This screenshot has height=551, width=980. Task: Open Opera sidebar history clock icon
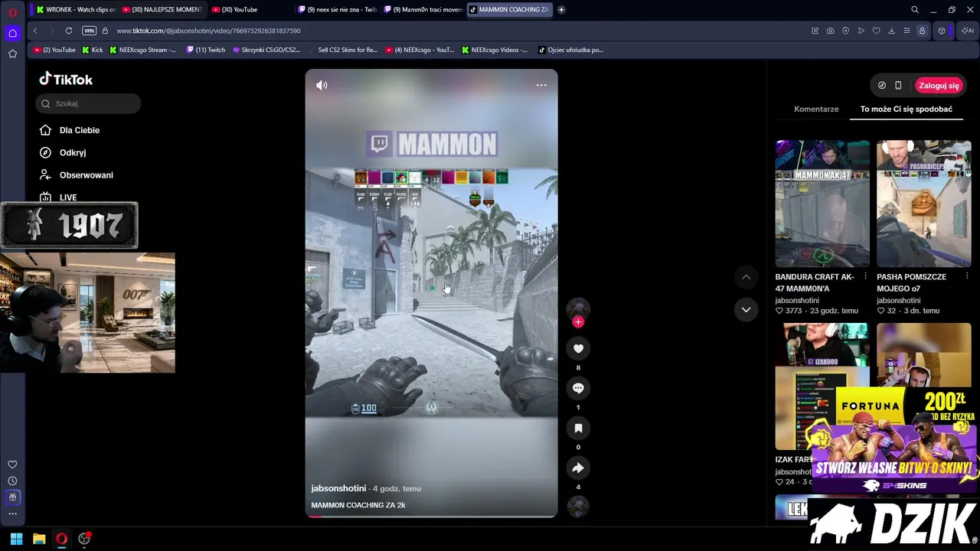[x=12, y=481]
